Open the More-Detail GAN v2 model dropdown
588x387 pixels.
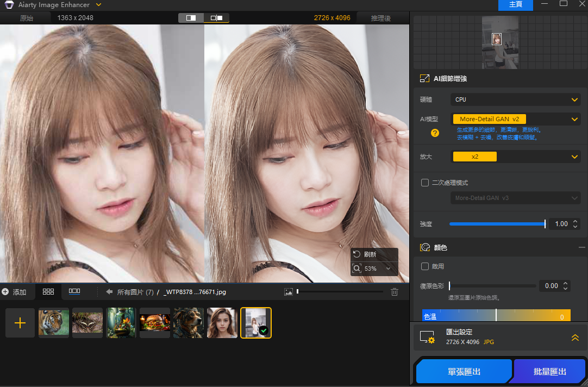pyautogui.click(x=515, y=118)
